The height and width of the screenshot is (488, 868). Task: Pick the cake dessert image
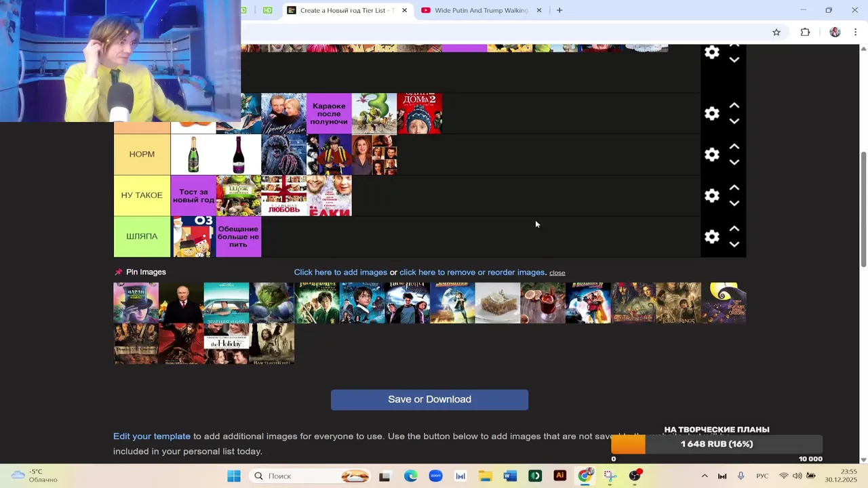pos(498,303)
